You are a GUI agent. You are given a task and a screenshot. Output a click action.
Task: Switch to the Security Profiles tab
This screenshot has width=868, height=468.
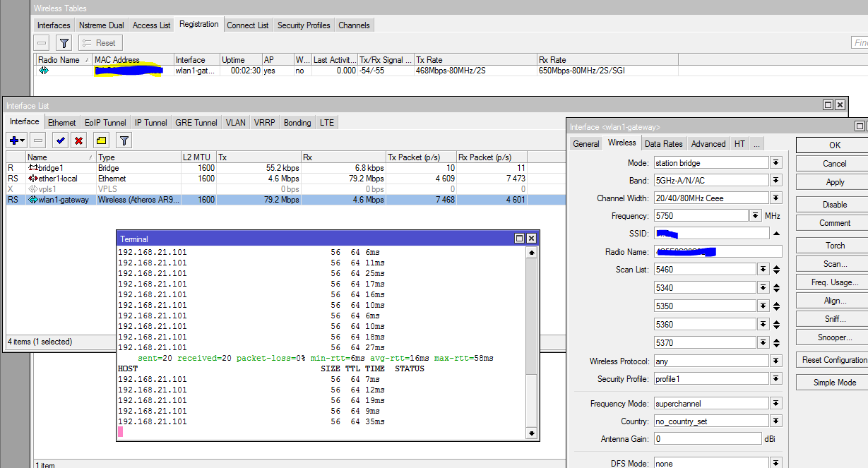304,25
